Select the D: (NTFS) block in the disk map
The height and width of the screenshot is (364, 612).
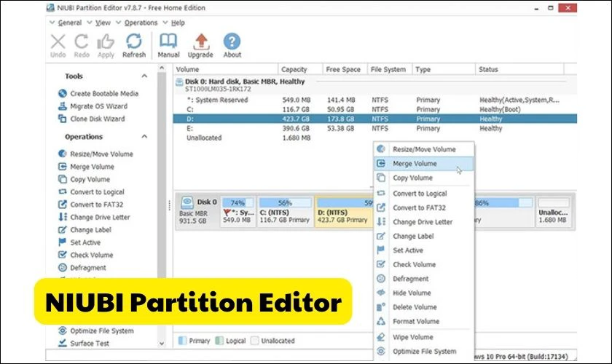(344, 211)
